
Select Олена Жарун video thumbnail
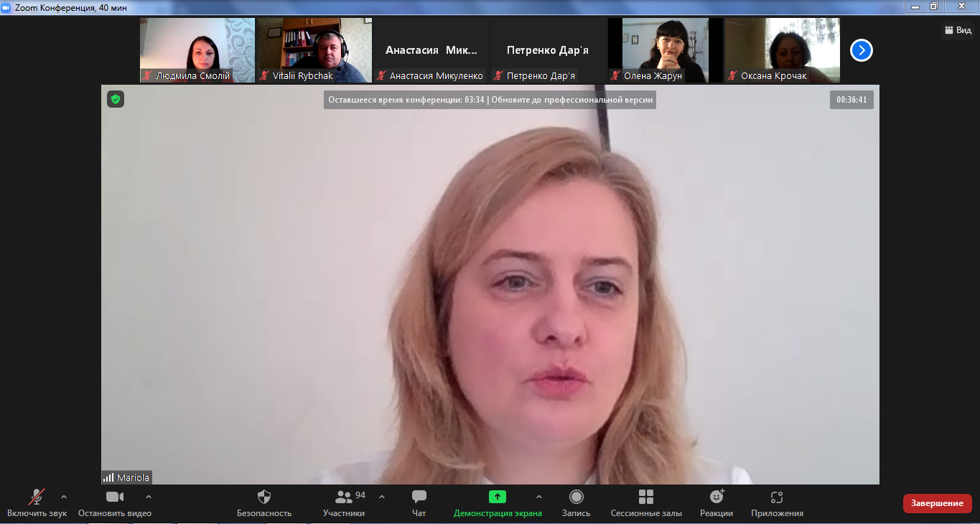(x=666, y=50)
